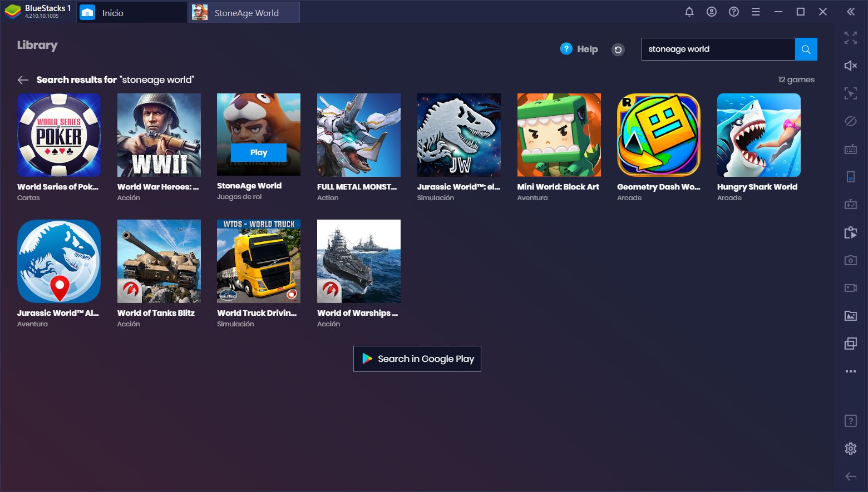Click Search in Google Play button

click(417, 359)
